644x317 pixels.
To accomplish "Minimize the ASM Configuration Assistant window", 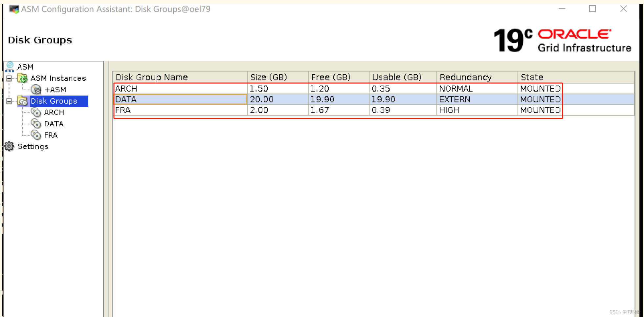I will point(562,9).
